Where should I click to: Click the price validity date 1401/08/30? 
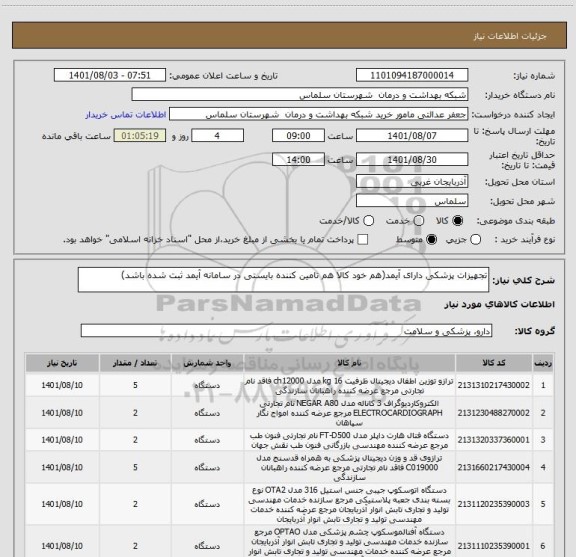coord(412,160)
